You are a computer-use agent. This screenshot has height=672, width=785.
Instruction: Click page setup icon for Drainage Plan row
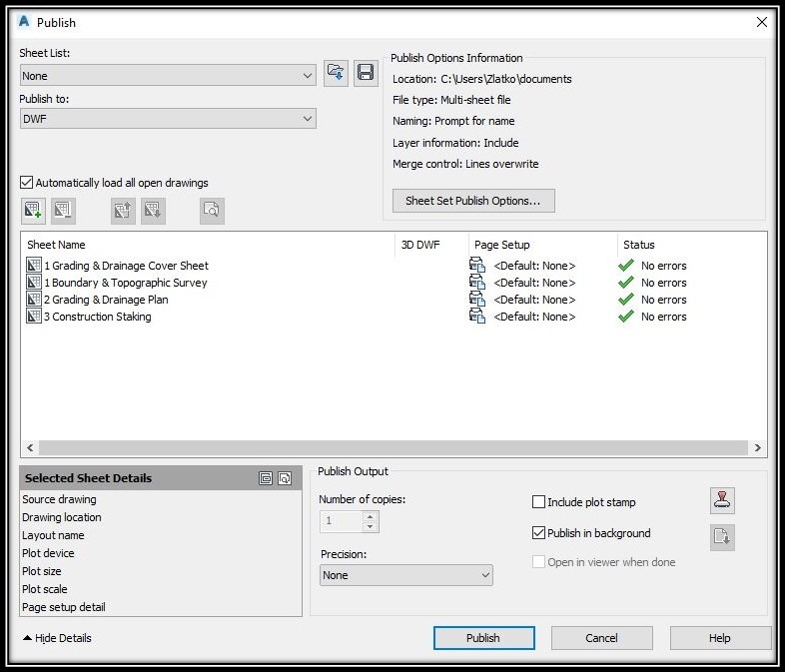pyautogui.click(x=477, y=300)
